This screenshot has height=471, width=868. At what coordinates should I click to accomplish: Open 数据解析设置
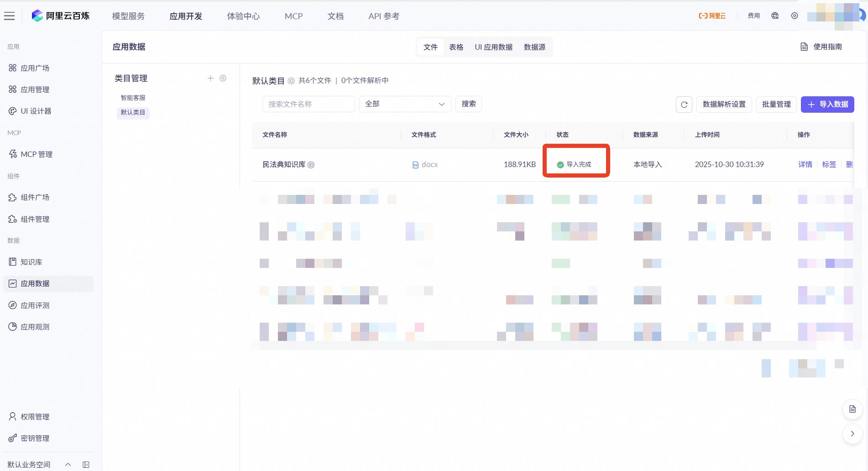[x=724, y=105]
